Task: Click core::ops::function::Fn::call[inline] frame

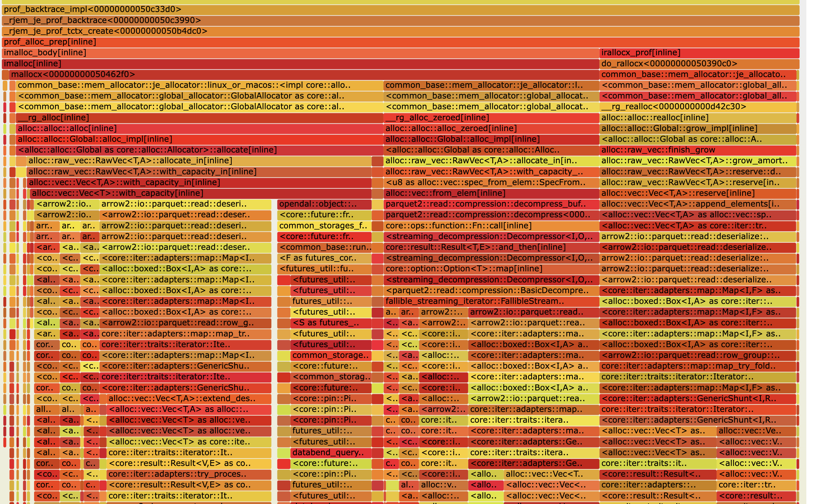Action: tap(491, 226)
